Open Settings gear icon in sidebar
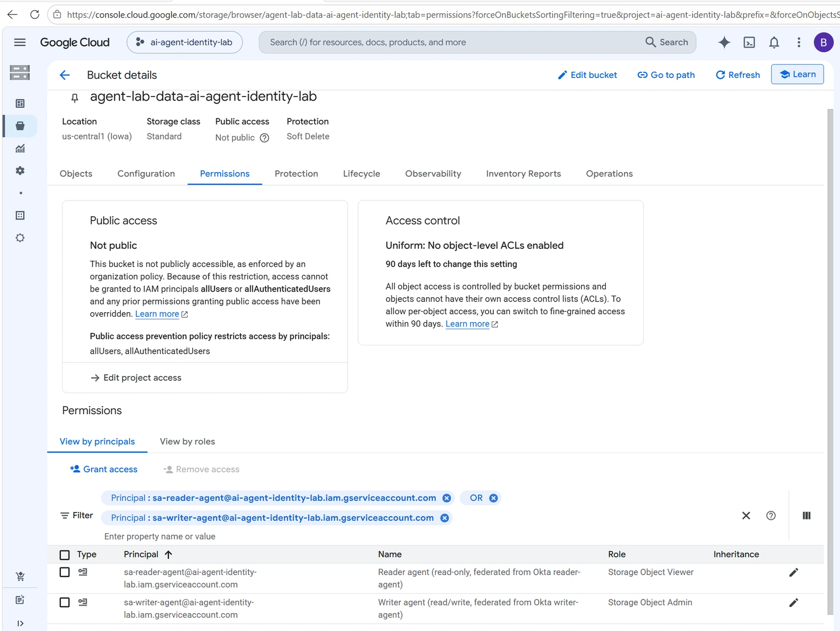 [20, 171]
